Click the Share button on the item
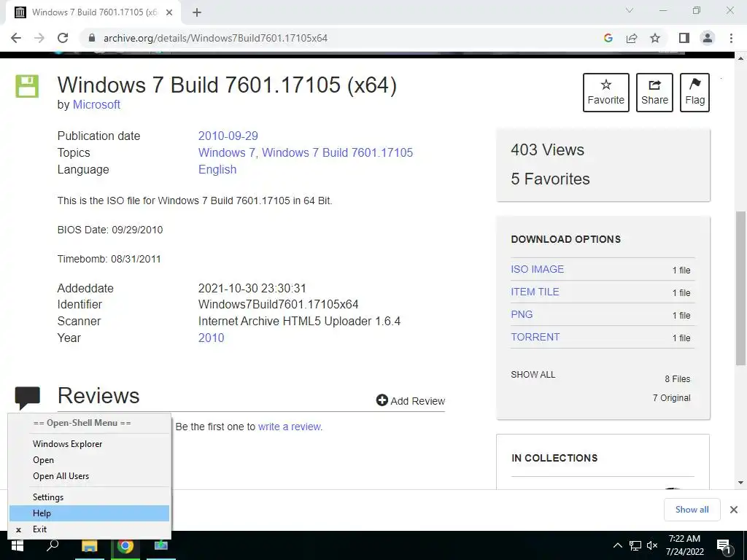Viewport: 747px width, 560px height. 654,93
